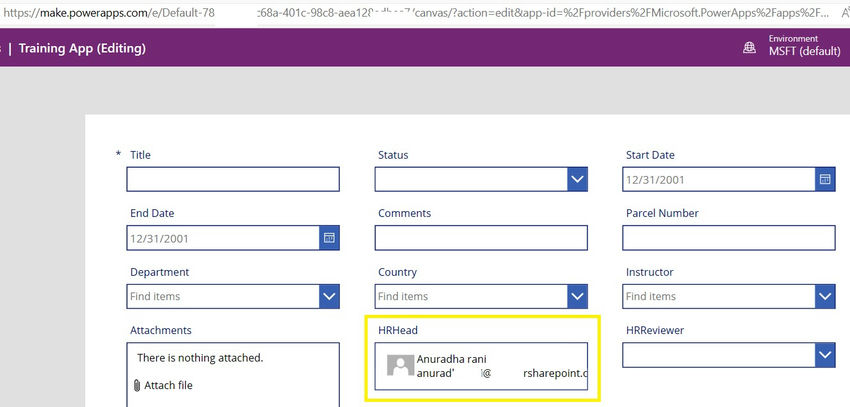Click the Country label
850x407 pixels.
coord(397,272)
